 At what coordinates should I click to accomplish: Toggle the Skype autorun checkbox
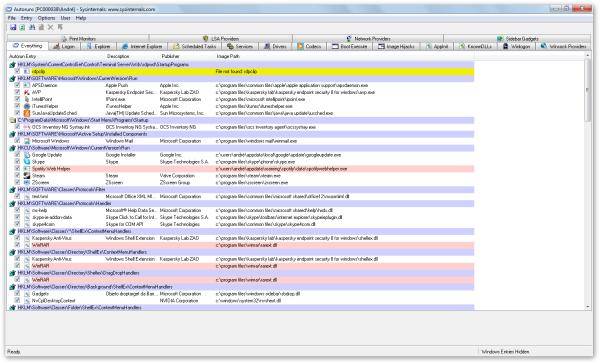click(18, 162)
